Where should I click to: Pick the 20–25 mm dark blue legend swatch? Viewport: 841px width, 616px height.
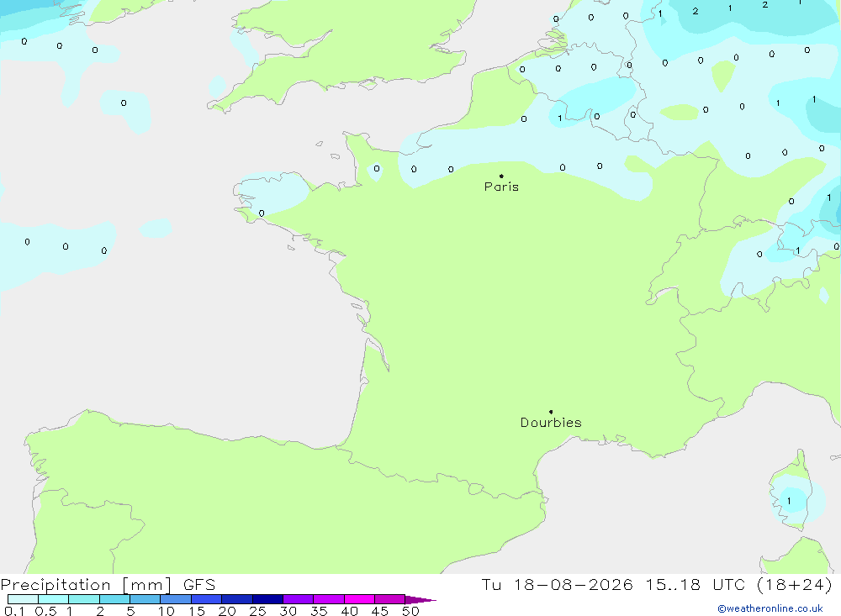[237, 599]
